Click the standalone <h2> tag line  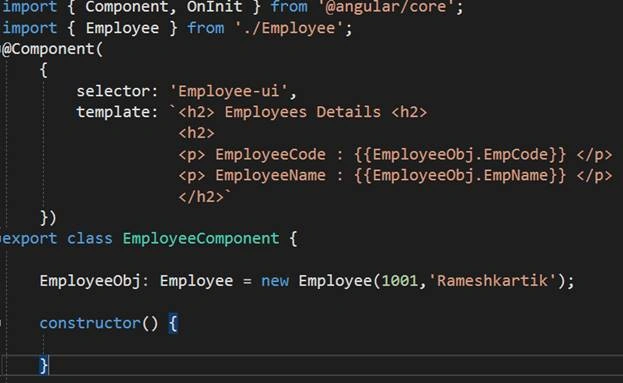197,133
